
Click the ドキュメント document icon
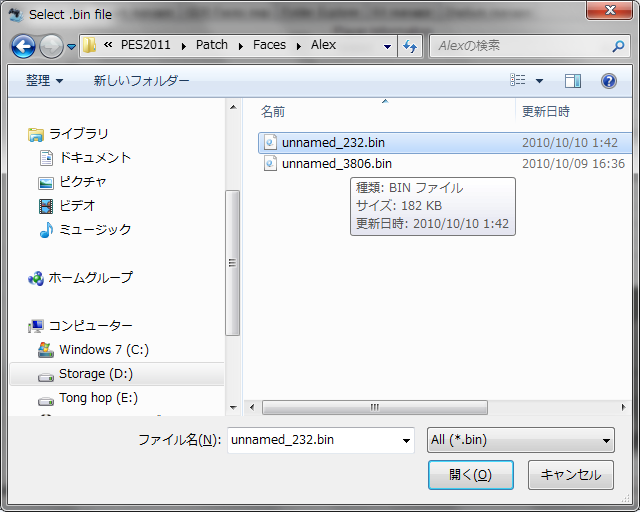(46, 158)
